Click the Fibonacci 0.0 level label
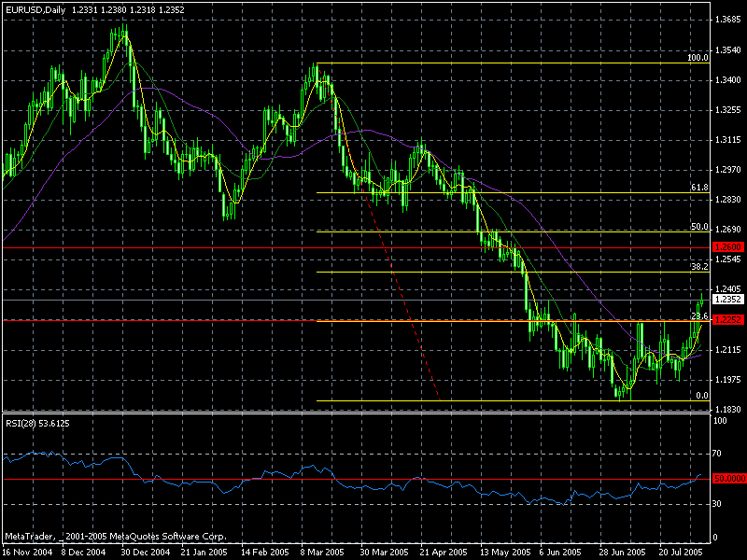747x560 pixels. tap(702, 396)
